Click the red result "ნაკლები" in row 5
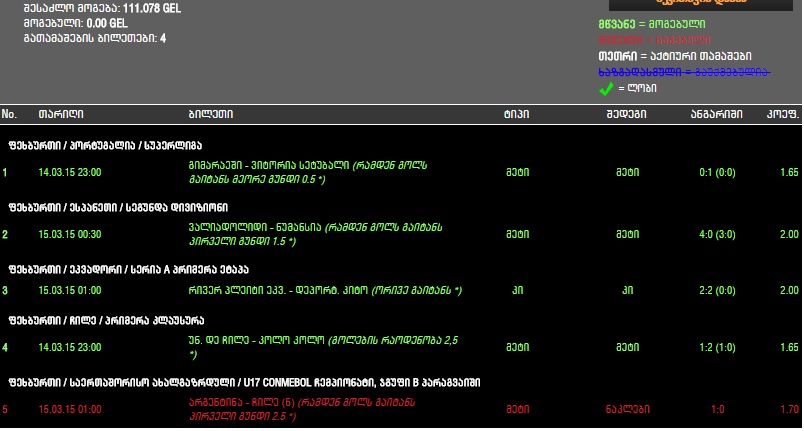 (628, 409)
